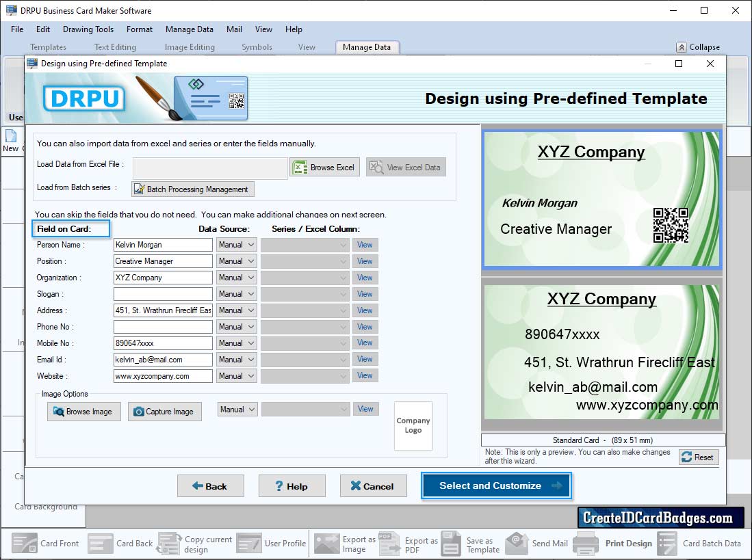Click View link in Image Options

[365, 409]
